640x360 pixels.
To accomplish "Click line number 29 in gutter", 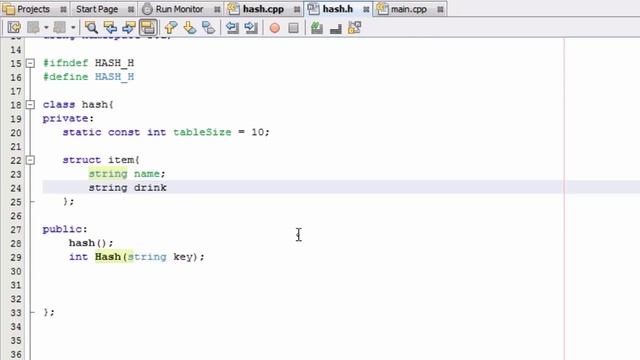I will 16,258.
